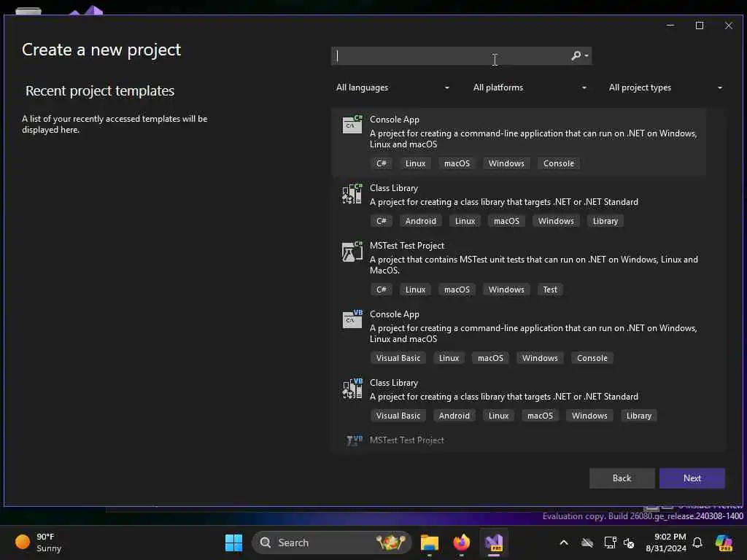Viewport: 747px width, 560px height.
Task: Click Windows tag on C# Console App
Action: click(x=506, y=163)
